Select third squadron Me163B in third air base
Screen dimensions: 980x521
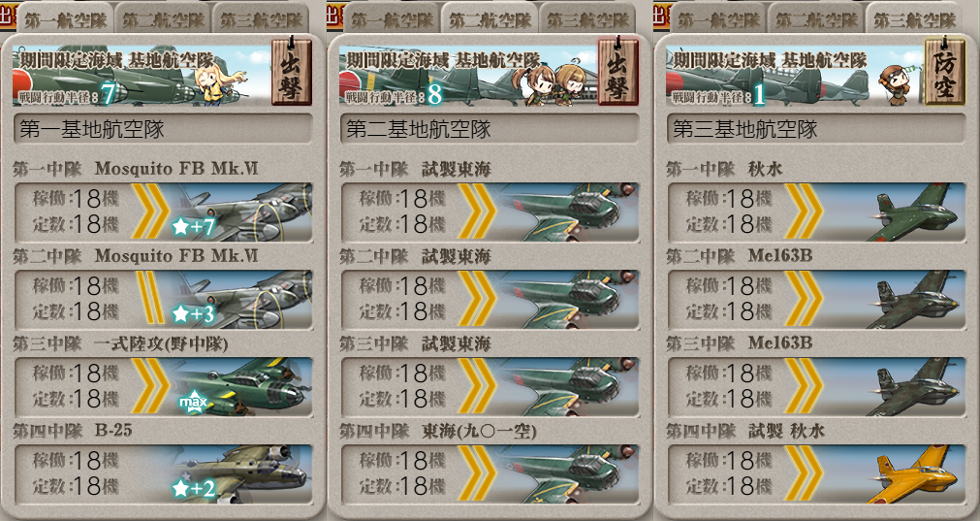click(816, 386)
